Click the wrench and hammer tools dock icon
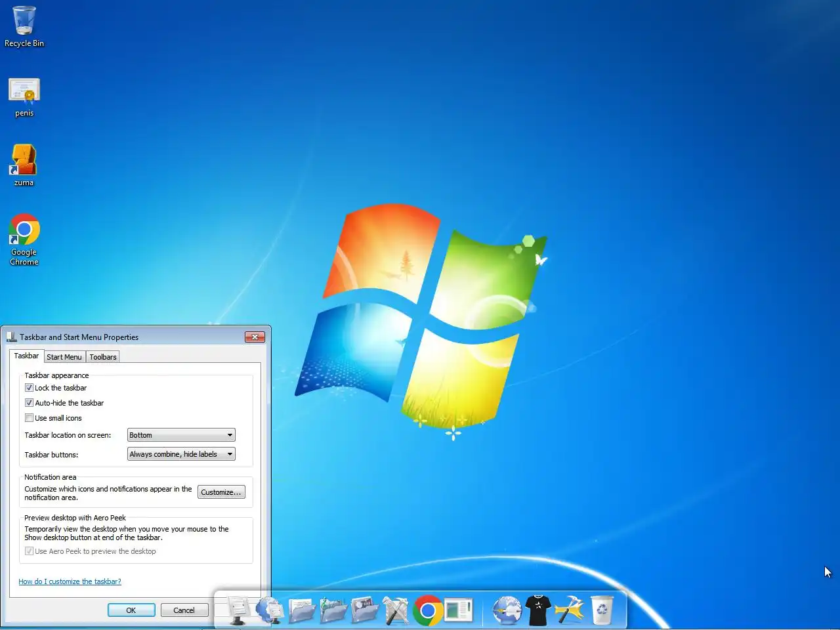Screen dimensions: 840x630 tap(396, 610)
